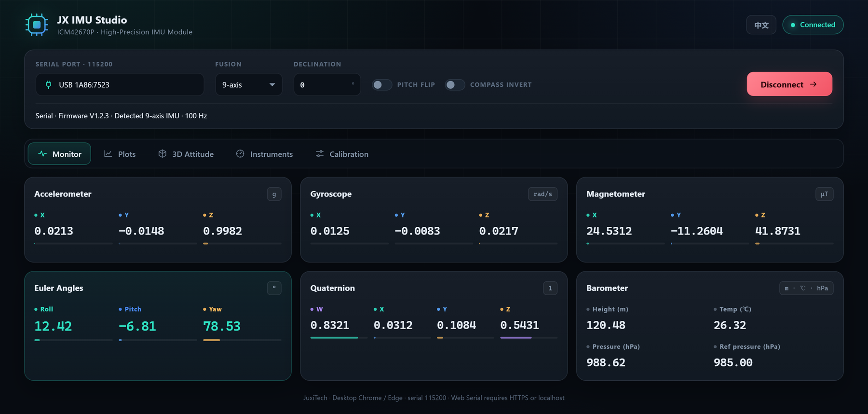The height and width of the screenshot is (414, 868).
Task: Click the Gyroscope Y value -0.0083
Action: 418,231
